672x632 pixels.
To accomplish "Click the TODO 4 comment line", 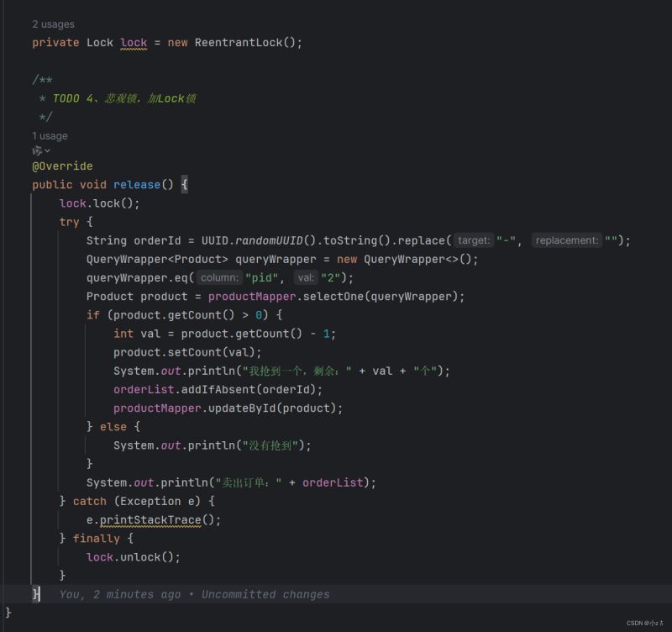I will (124, 98).
